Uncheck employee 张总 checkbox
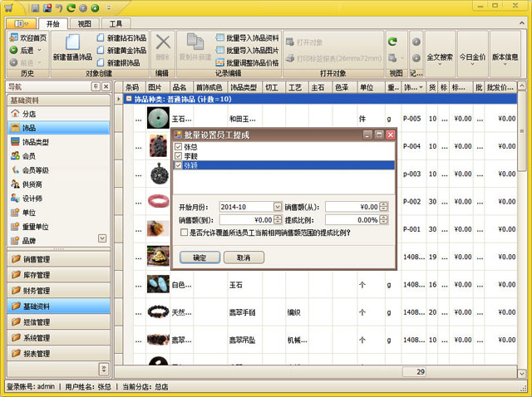Screen dimensions: 532x397 click(x=178, y=147)
